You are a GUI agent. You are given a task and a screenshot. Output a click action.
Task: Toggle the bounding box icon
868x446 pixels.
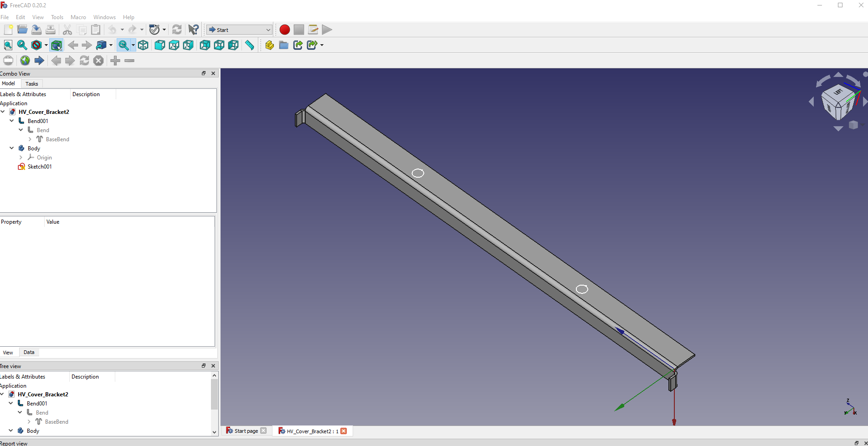tap(56, 45)
